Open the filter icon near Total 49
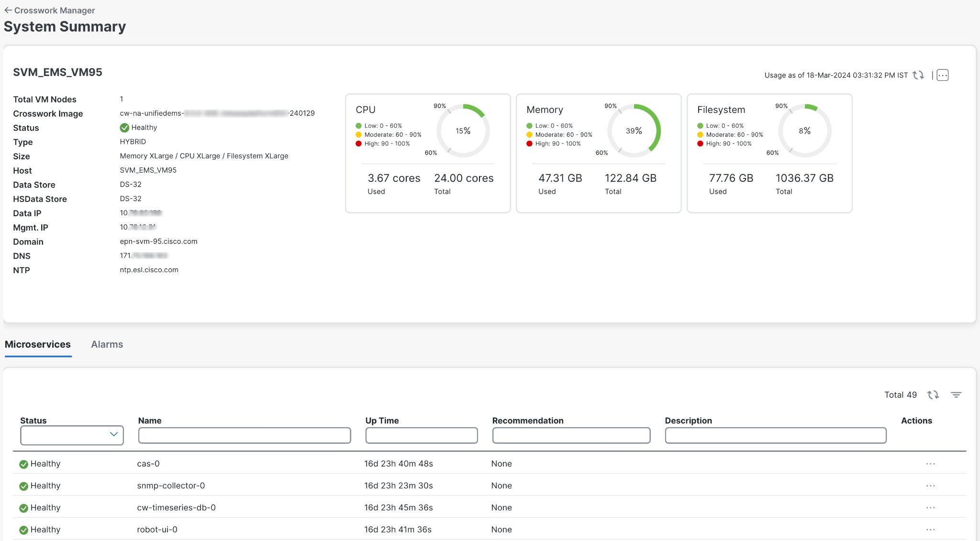 coord(957,395)
